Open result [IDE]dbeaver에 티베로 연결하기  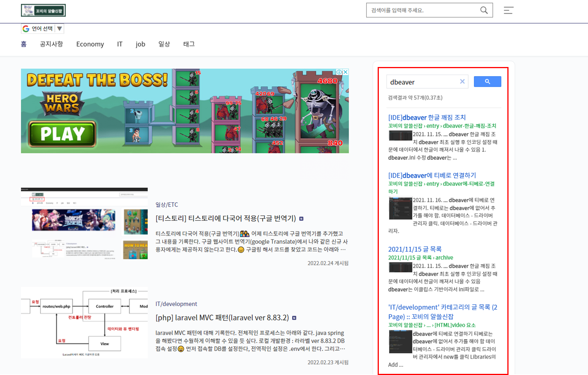[x=432, y=175]
